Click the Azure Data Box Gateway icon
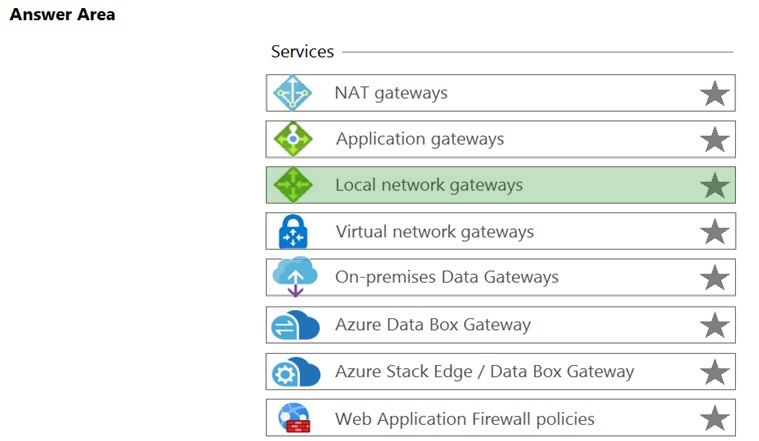 click(294, 325)
